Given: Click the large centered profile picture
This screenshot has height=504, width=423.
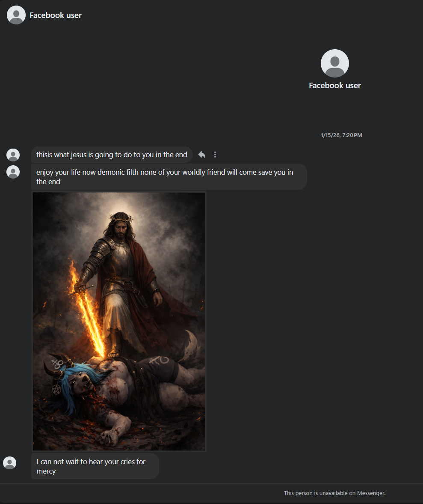Looking at the screenshot, I should click(334, 63).
